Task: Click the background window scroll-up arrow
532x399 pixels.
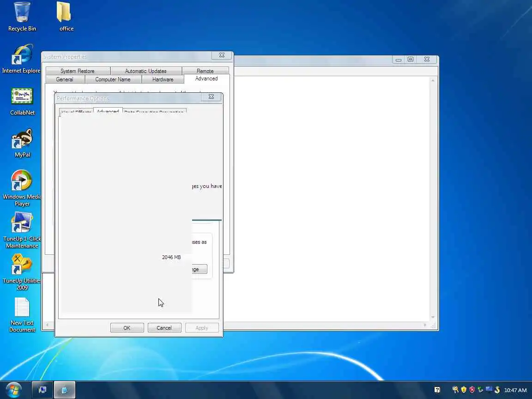Action: (x=433, y=80)
